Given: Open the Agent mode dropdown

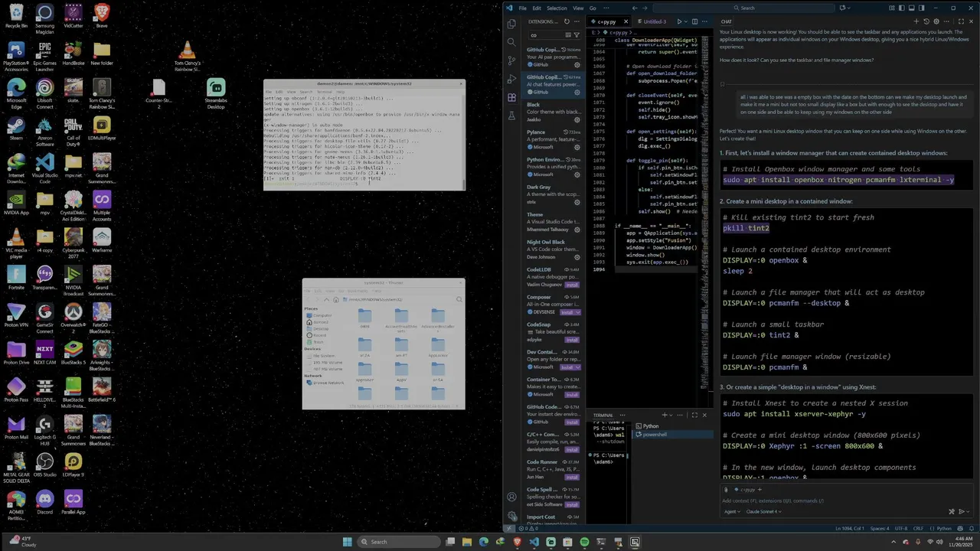Looking at the screenshot, I should click(x=732, y=511).
